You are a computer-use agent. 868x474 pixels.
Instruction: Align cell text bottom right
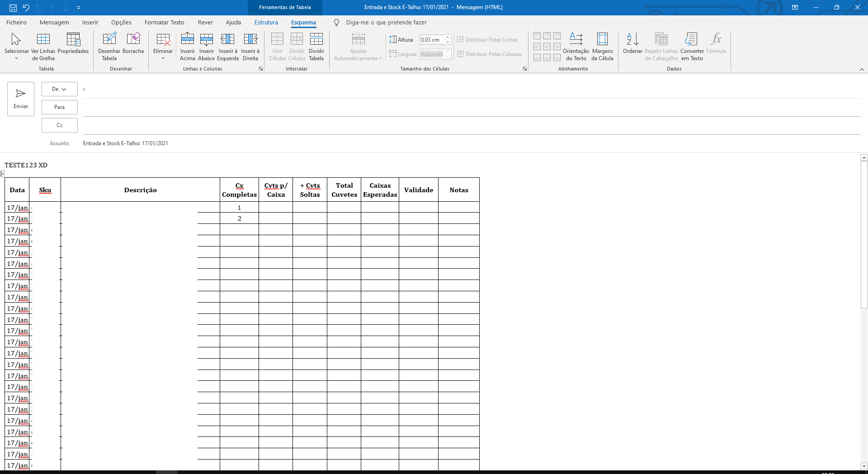point(557,57)
